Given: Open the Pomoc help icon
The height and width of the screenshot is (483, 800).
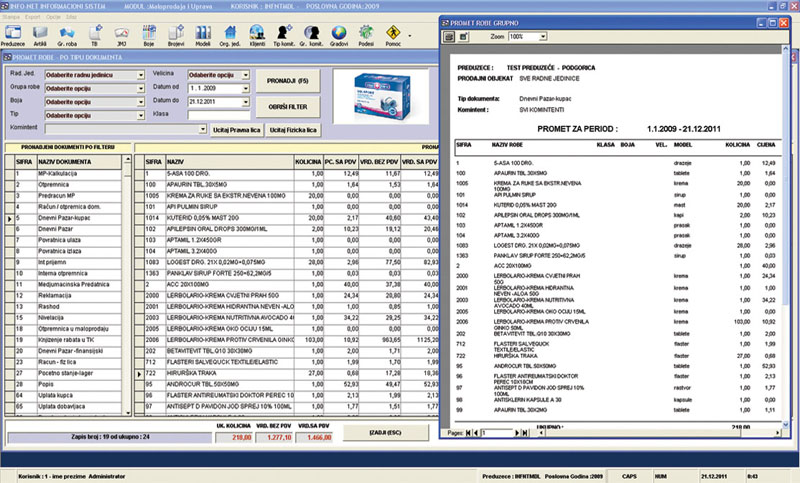Looking at the screenshot, I should (x=393, y=36).
